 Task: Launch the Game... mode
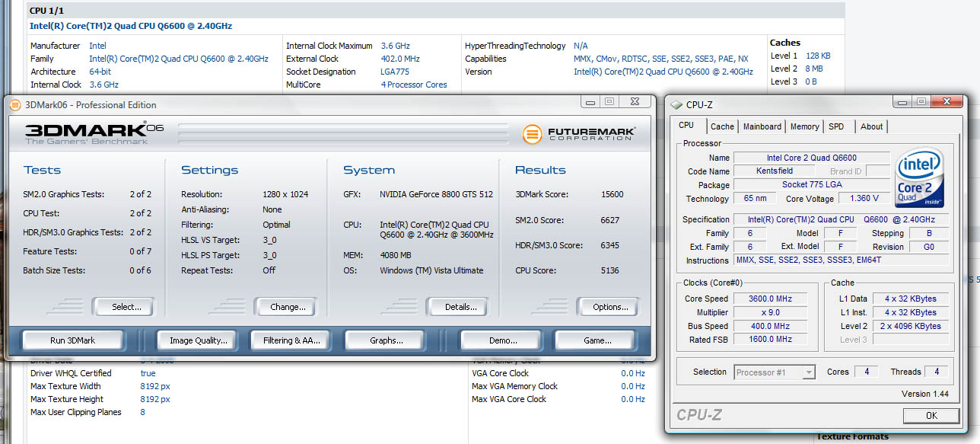coord(593,340)
